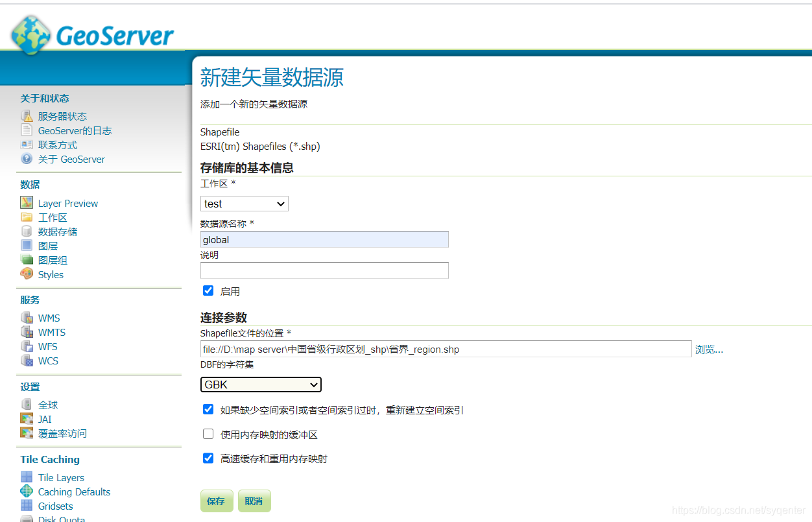Click the GeoServer log document icon
The height and width of the screenshot is (522, 812).
click(27, 130)
